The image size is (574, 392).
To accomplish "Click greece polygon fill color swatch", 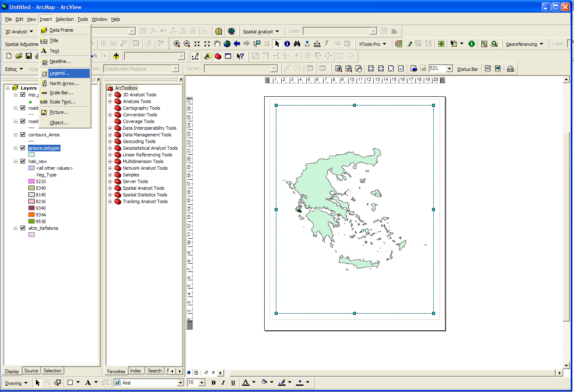I will click(x=31, y=155).
